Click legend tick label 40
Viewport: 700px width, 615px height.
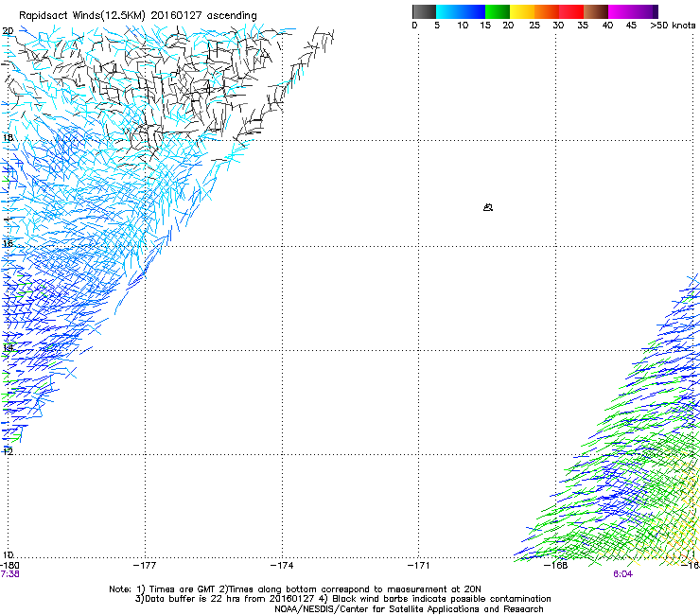coord(607,26)
